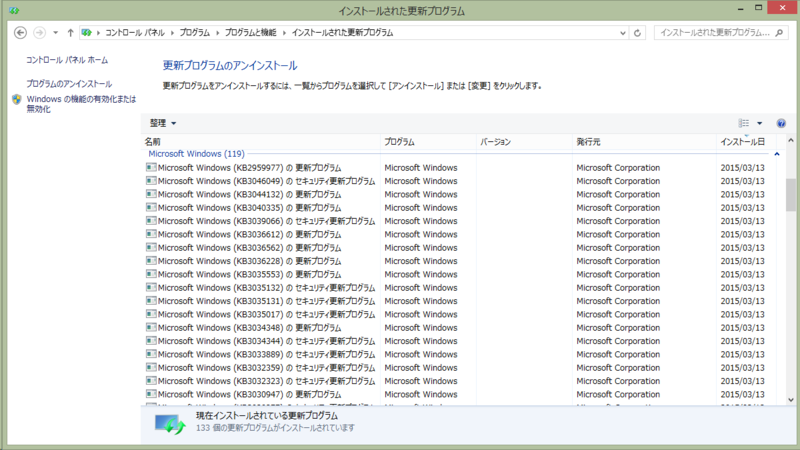Image resolution: width=800 pixels, height=450 pixels.
Task: Click list scrollbar down arrow
Action: click(791, 400)
